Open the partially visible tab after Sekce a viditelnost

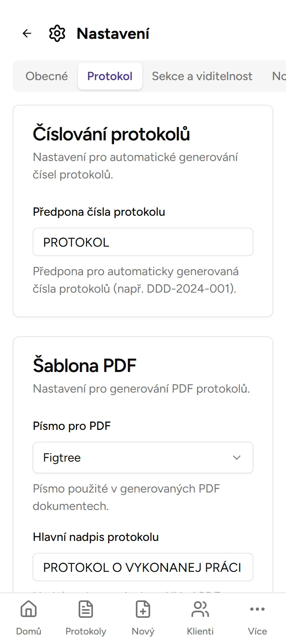278,76
